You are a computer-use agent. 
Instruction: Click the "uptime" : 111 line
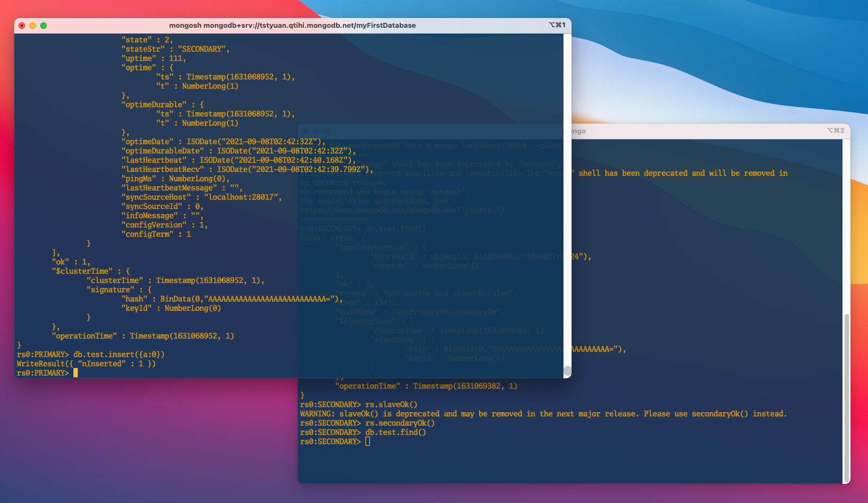tap(154, 58)
